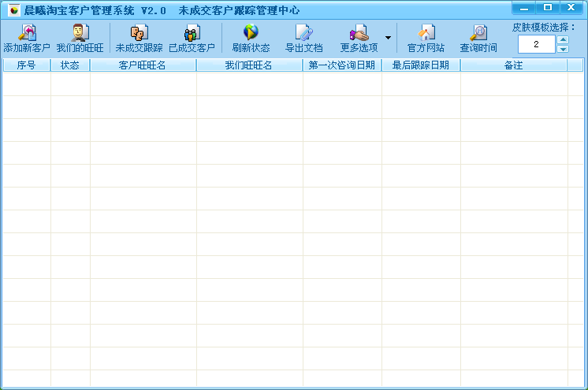
Task: Visit the 官方网站 home icon
Action: pos(426,32)
